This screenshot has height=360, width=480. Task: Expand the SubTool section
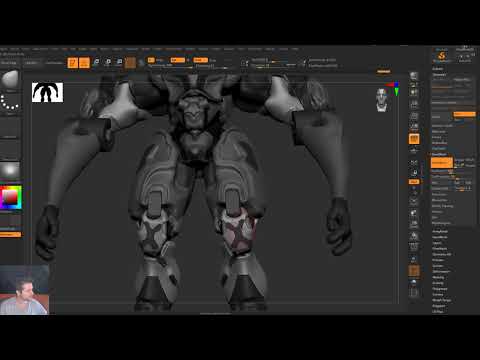(x=438, y=69)
